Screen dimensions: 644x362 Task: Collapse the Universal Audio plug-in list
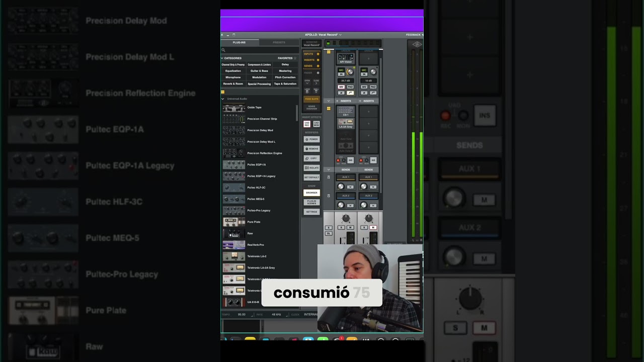point(223,99)
